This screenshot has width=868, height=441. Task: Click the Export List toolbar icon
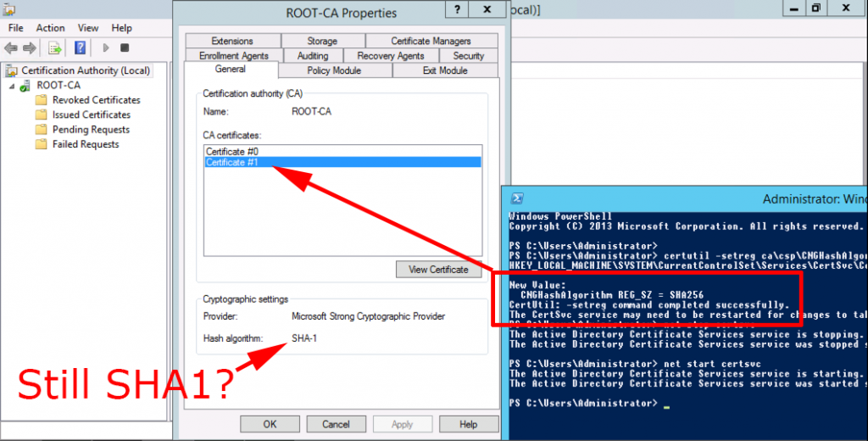coord(55,48)
